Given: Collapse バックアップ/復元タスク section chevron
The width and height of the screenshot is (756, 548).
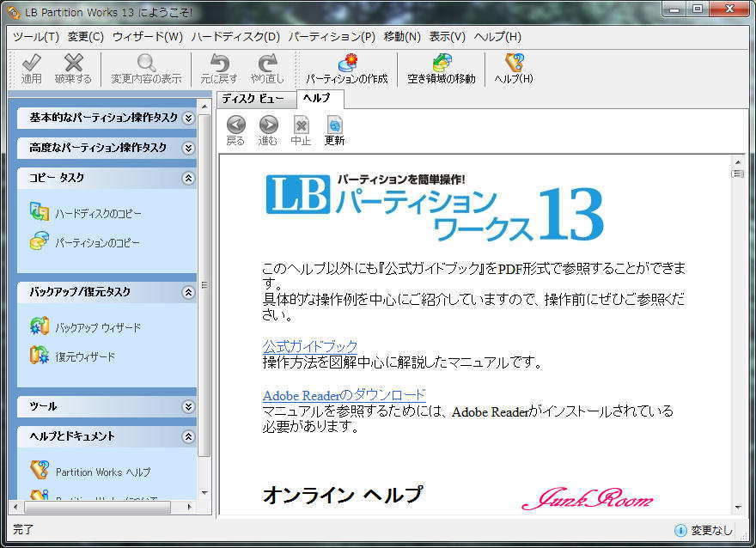Looking at the screenshot, I should point(188,292).
